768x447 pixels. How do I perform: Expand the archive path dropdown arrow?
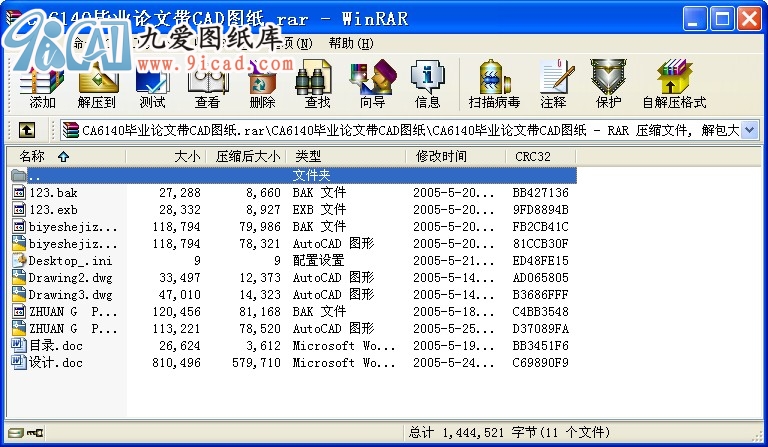tap(749, 130)
